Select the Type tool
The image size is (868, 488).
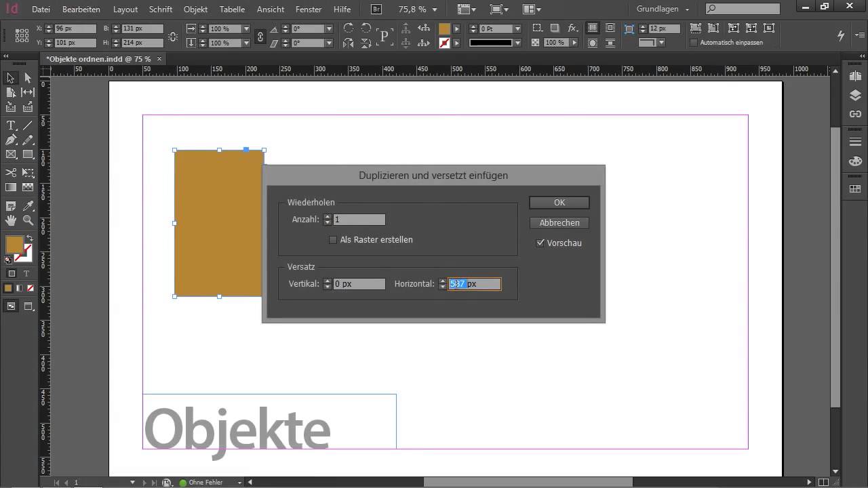(x=11, y=126)
